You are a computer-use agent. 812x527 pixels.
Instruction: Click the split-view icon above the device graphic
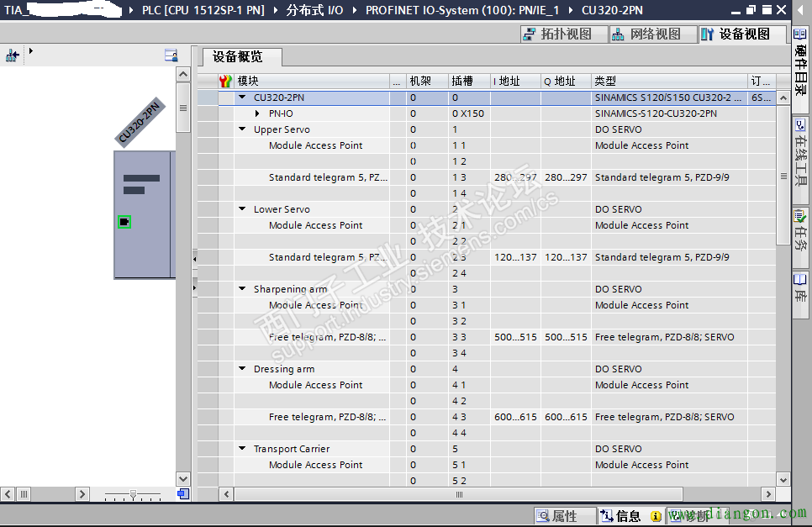[x=171, y=54]
